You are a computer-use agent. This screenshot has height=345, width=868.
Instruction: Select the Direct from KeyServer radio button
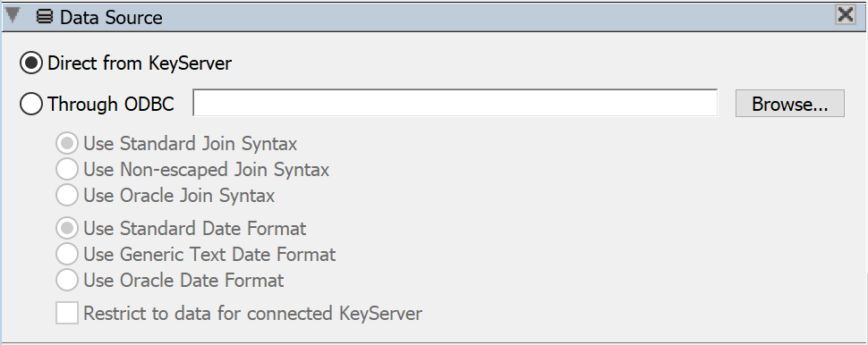coord(31,63)
